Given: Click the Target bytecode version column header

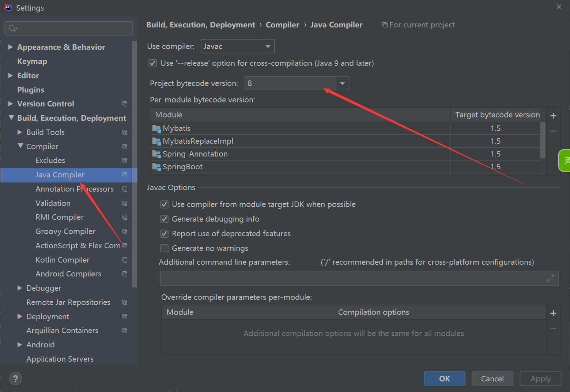Looking at the screenshot, I should (498, 115).
